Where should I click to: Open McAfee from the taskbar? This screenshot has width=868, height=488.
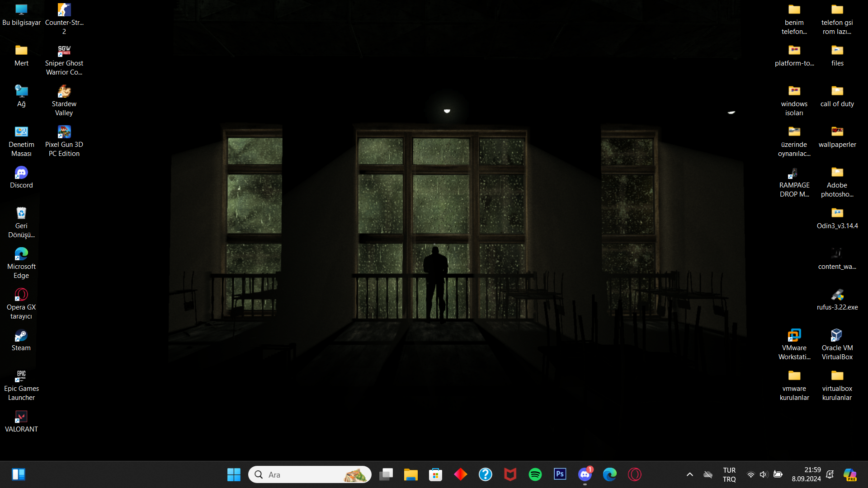pyautogui.click(x=510, y=474)
